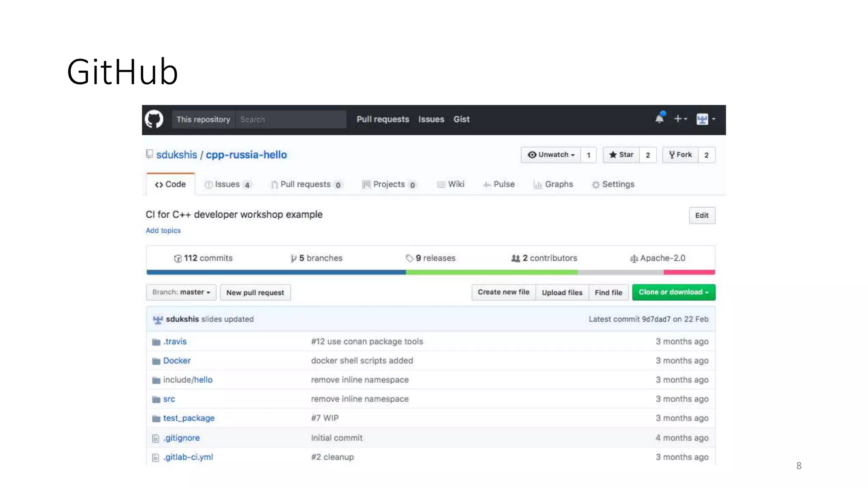Open the user avatar dropdown menu
The width and height of the screenshot is (868, 488).
point(706,119)
